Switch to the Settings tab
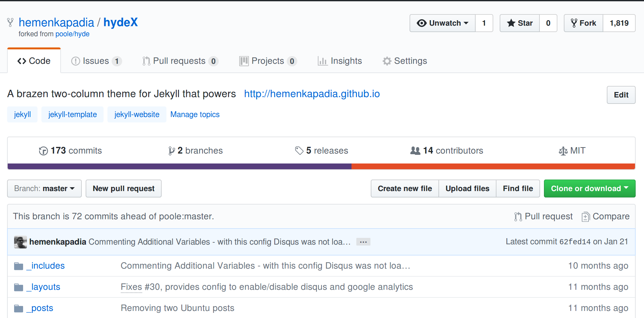Image resolution: width=644 pixels, height=318 pixels. [x=405, y=61]
